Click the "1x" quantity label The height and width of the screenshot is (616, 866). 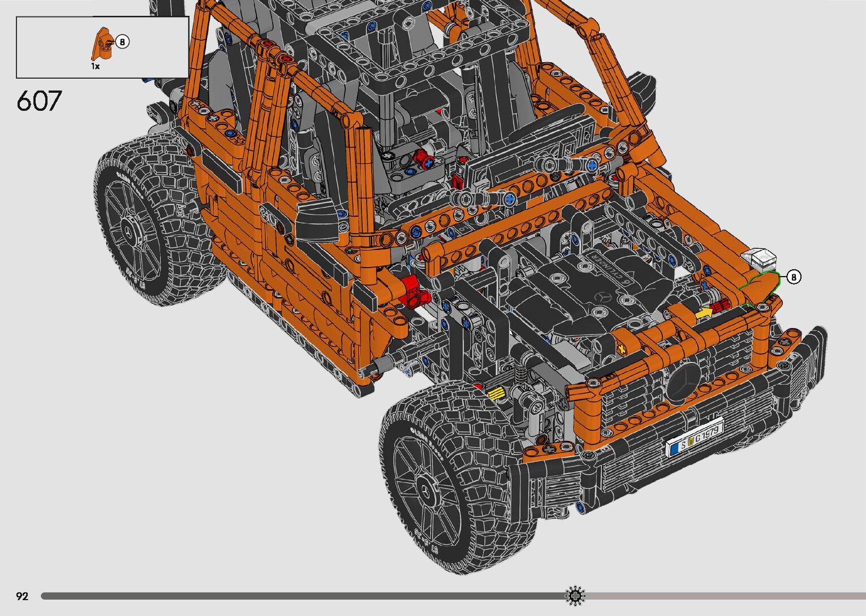pos(96,66)
